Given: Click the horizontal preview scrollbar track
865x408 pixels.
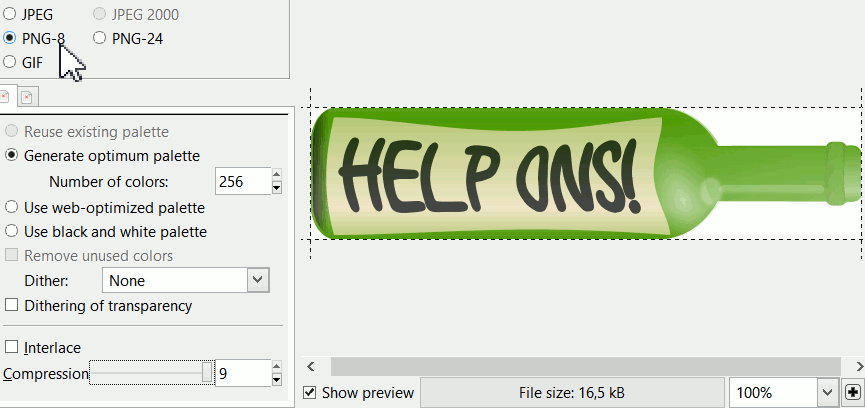Looking at the screenshot, I should [x=585, y=366].
